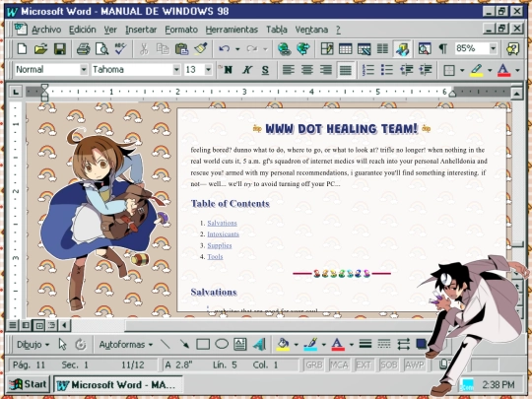
Task: Open the Formato menu
Action: pyautogui.click(x=181, y=30)
